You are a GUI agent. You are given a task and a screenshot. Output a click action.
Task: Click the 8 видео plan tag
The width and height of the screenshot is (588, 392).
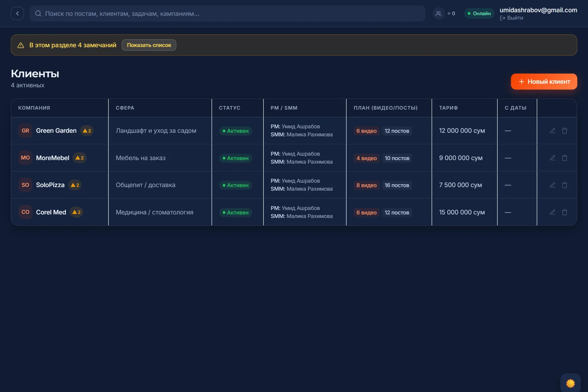[366, 185]
